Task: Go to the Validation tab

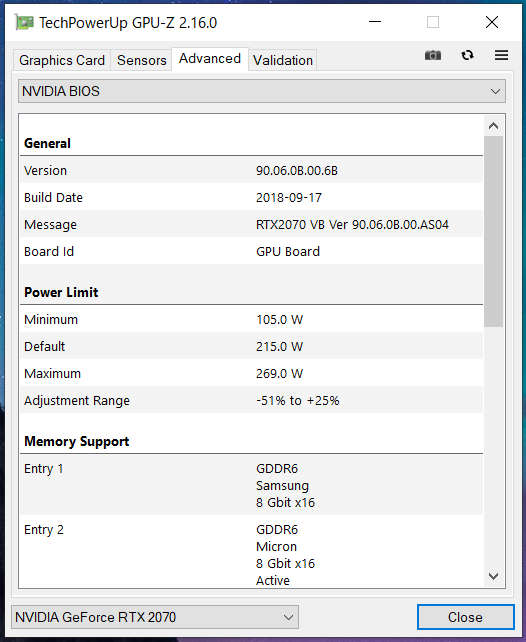Action: point(282,60)
